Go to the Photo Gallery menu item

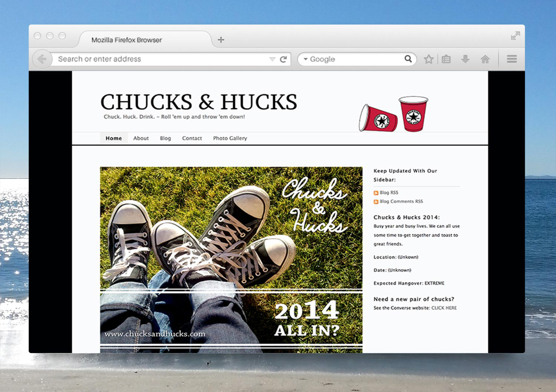click(230, 138)
